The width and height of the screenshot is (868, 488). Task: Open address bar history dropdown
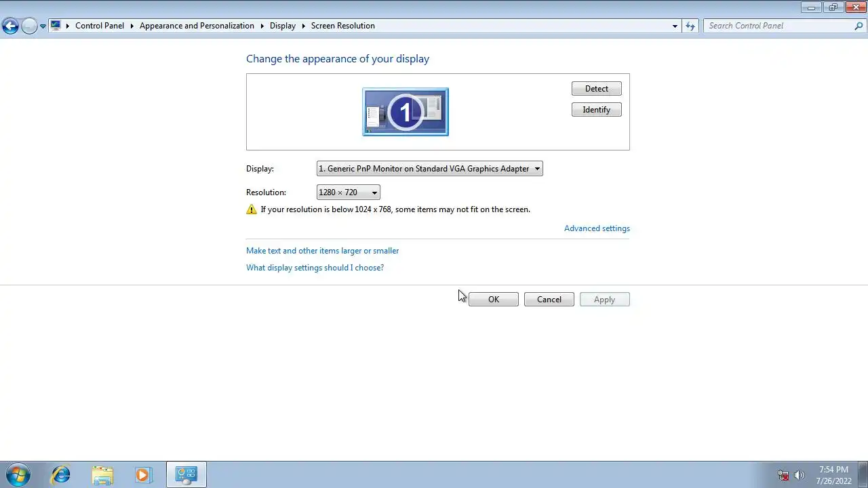point(675,26)
